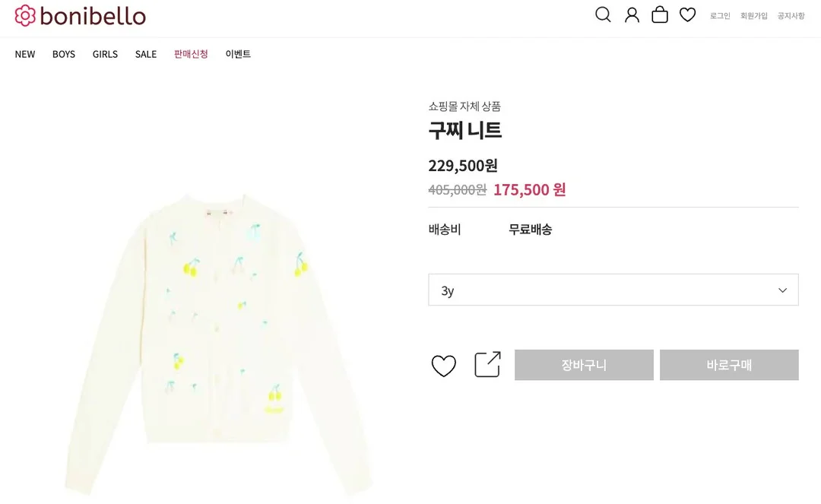Open the header wishlist heart icon
The image size is (821, 504).
click(687, 14)
